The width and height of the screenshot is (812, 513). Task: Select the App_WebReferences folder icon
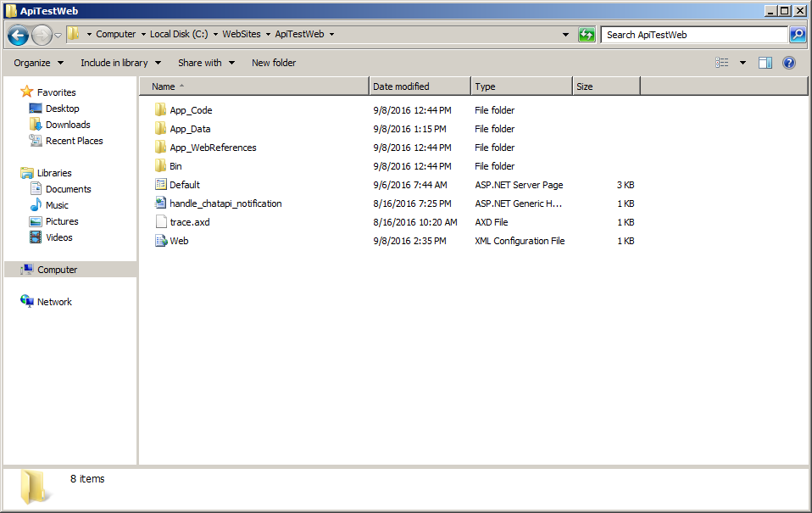160,148
